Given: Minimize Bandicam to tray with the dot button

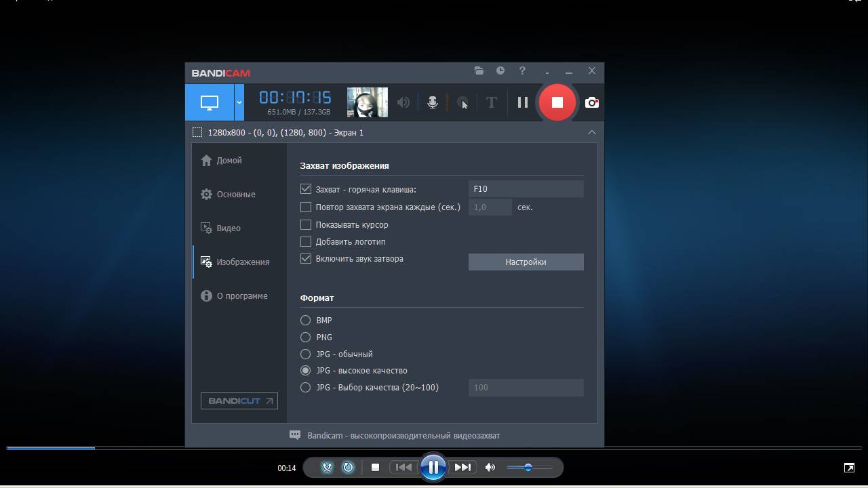Looking at the screenshot, I should point(547,72).
